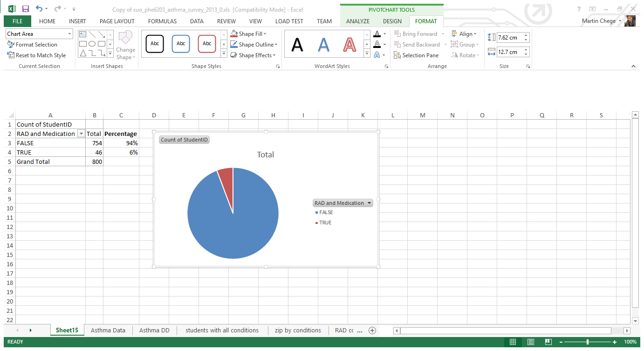Add a new sheet with plus icon

tap(372, 331)
